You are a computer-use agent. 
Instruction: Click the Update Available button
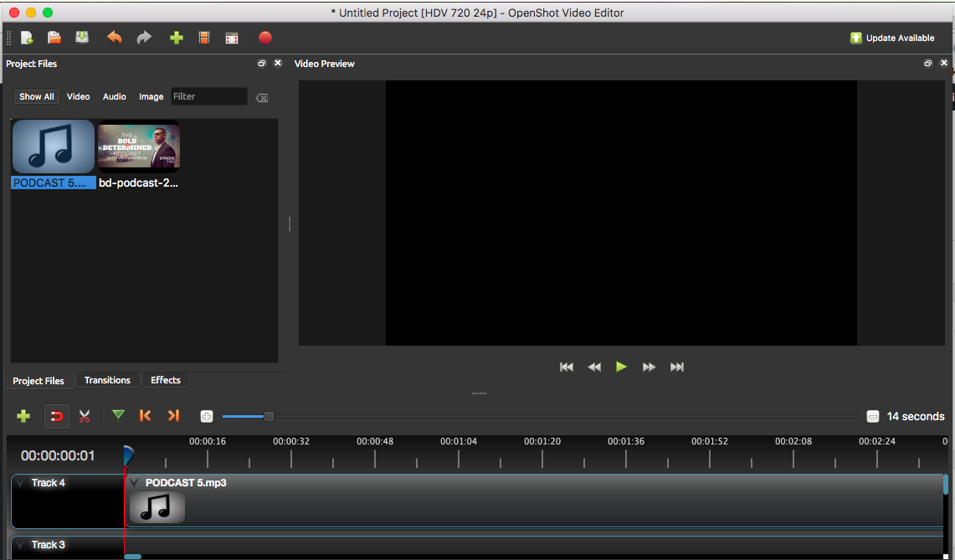[892, 38]
